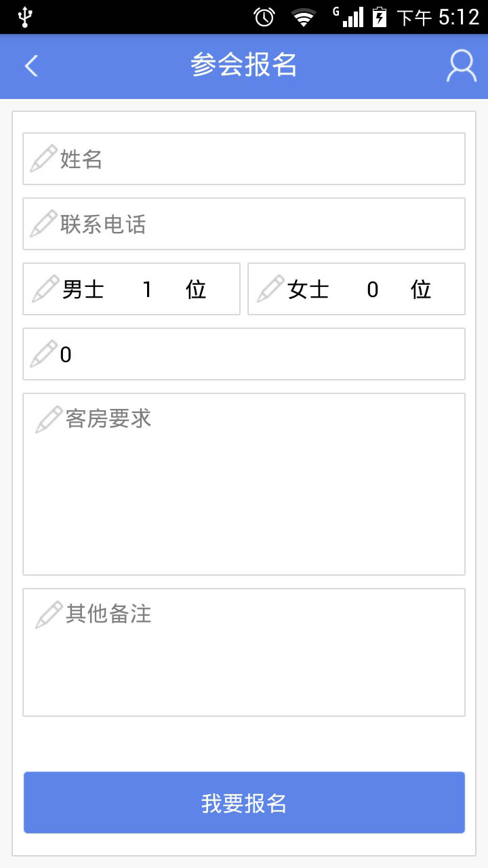This screenshot has height=868, width=488.
Task: Tap the pencil icon beside 男士
Action: [45, 289]
